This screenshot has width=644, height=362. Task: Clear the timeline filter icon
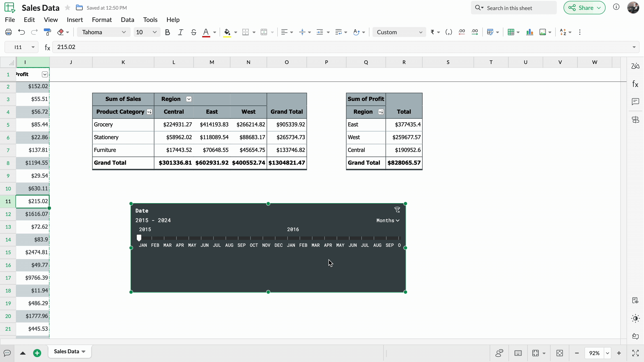(x=397, y=210)
